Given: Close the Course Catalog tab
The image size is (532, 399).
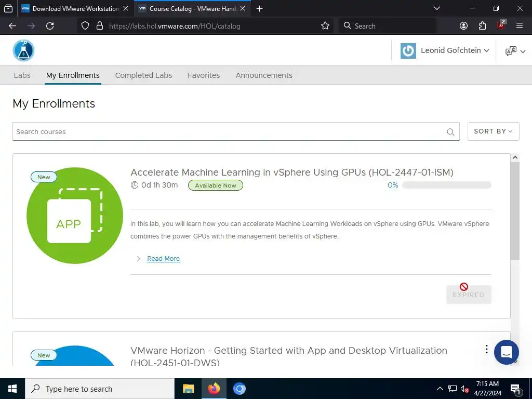Looking at the screenshot, I should point(243,8).
